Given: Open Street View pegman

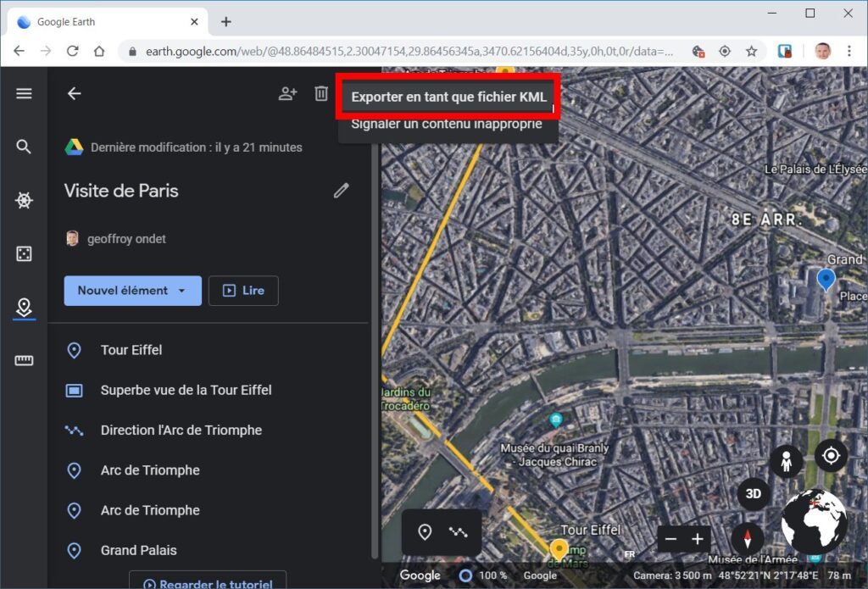Looking at the screenshot, I should point(786,461).
